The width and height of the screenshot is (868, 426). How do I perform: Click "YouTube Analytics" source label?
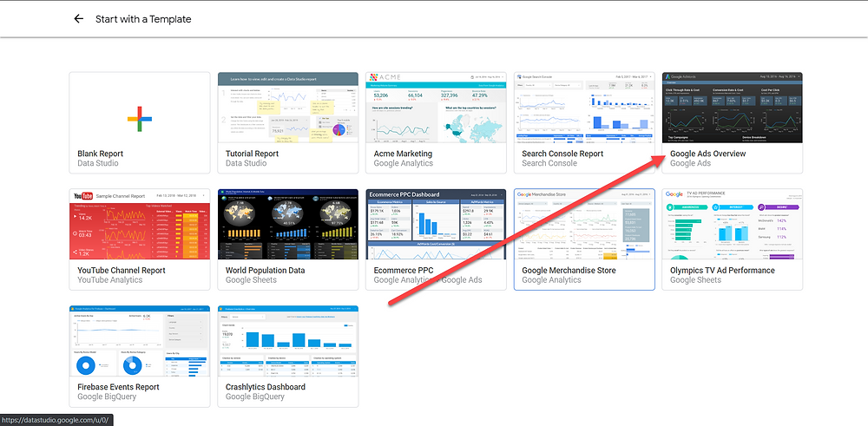tap(109, 280)
